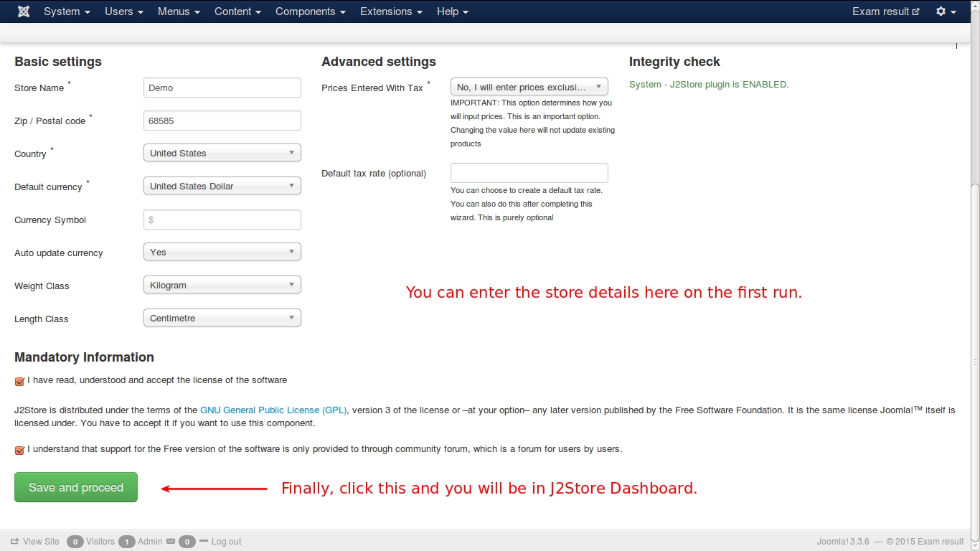
Task: Expand Prices Entered With Tax dropdown
Action: 529,87
